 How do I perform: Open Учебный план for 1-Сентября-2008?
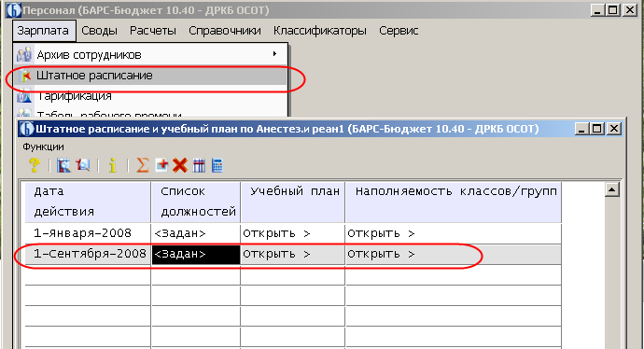click(x=292, y=254)
